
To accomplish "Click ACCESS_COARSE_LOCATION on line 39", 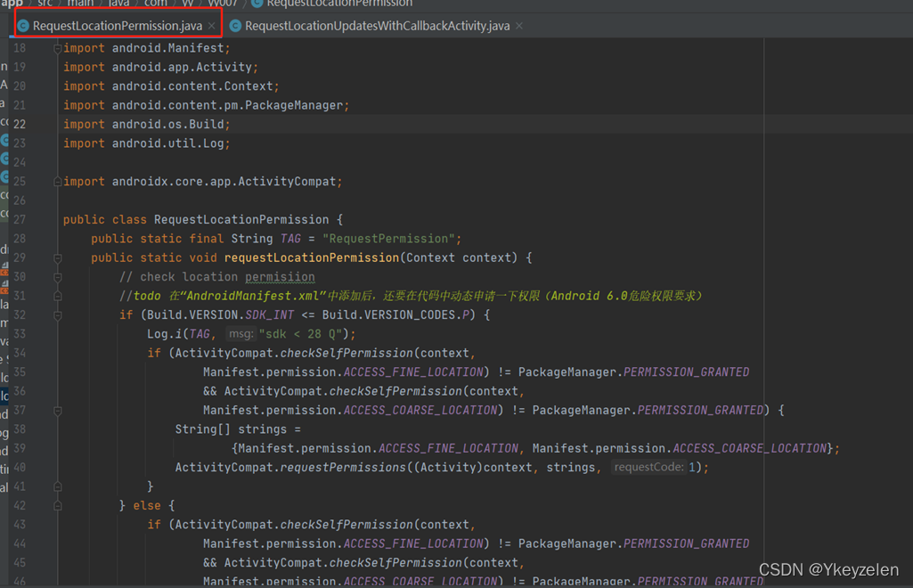I will pyautogui.click(x=749, y=448).
